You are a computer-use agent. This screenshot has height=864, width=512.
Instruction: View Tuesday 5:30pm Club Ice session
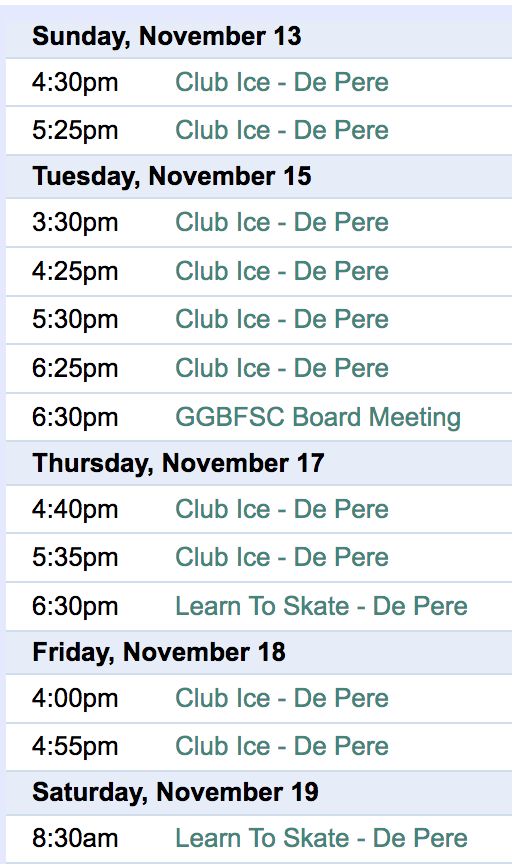(282, 320)
